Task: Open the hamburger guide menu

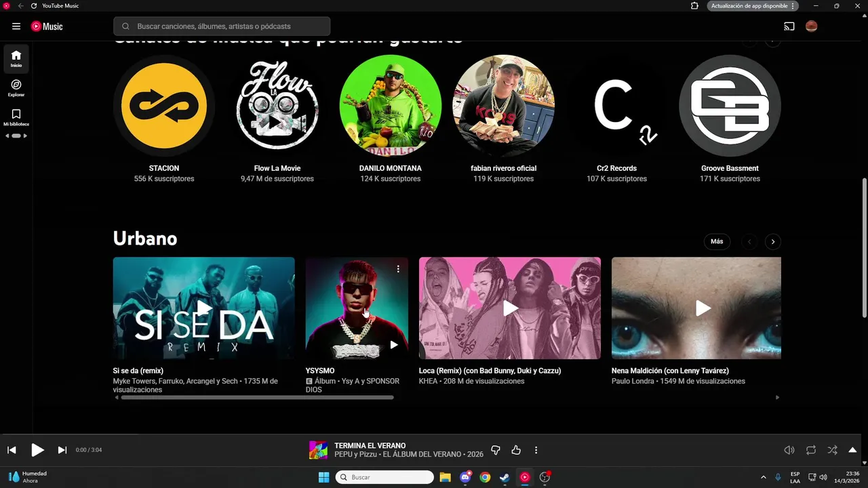Action: tap(16, 26)
